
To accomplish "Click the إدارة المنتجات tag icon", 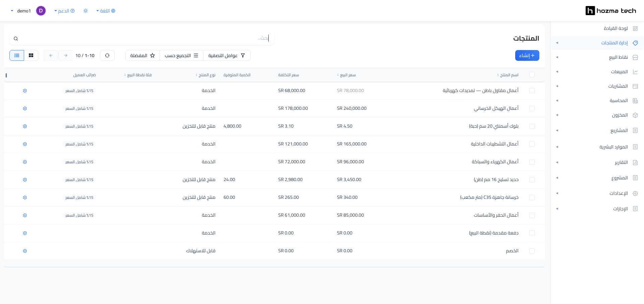I will click(635, 43).
